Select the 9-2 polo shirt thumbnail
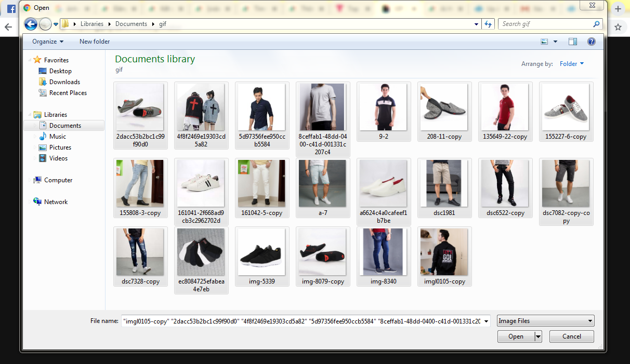Image resolution: width=630 pixels, height=364 pixels. [x=384, y=107]
